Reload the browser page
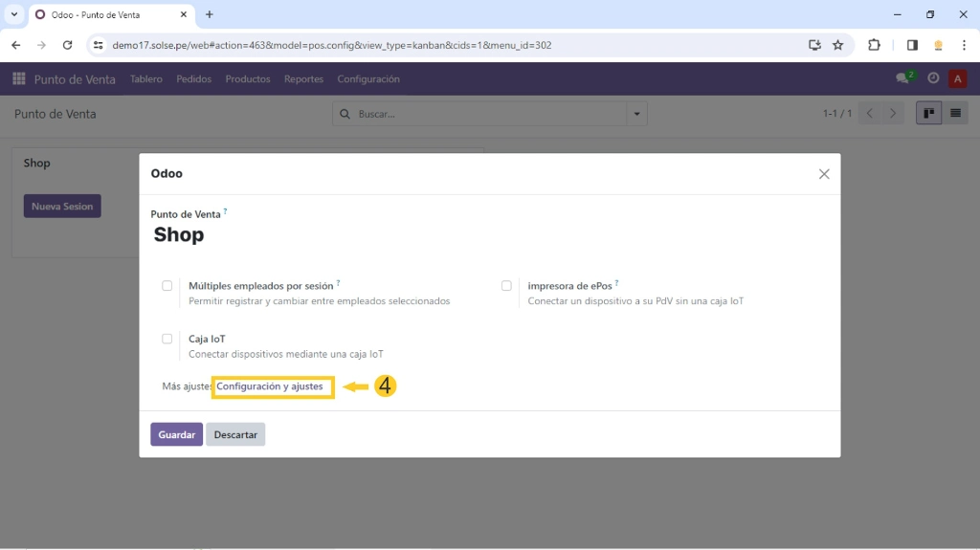 coord(67,45)
